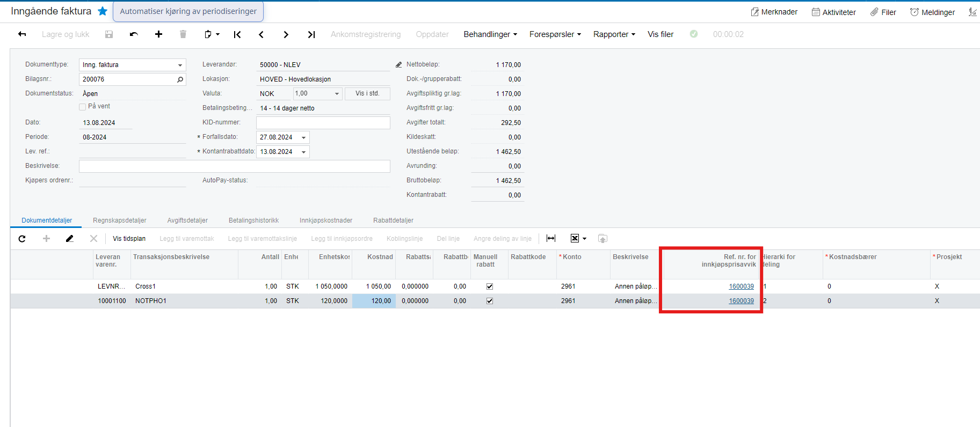Open the Rapporter menu

614,34
